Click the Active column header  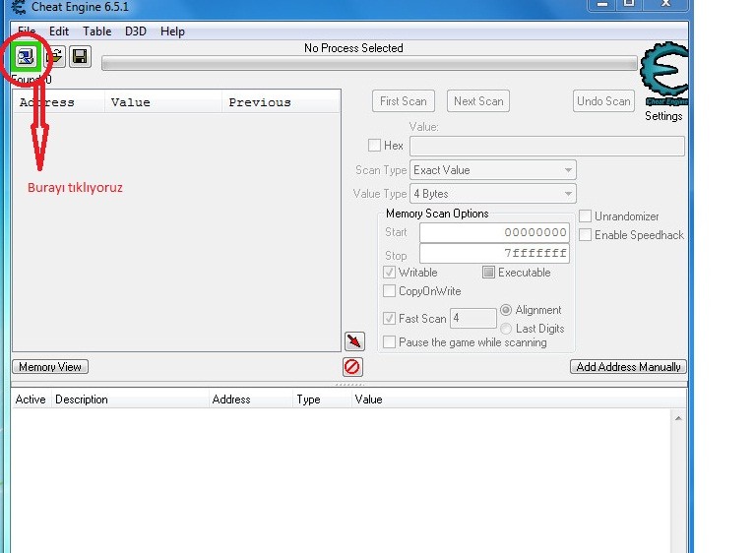(x=31, y=399)
